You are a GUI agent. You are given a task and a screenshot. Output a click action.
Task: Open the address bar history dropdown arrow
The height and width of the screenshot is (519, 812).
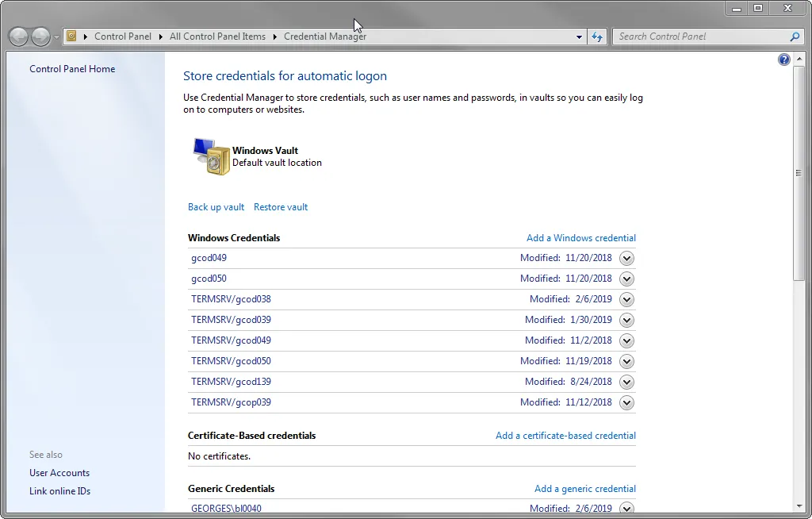pos(579,37)
